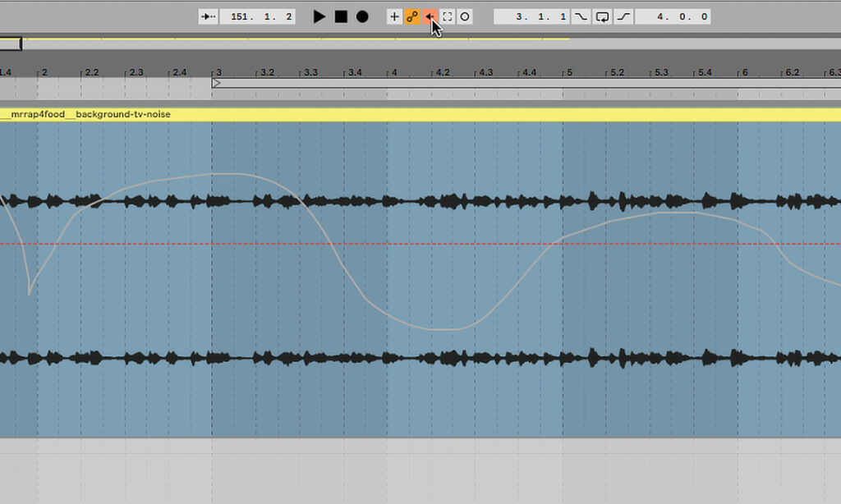Screen dimensions: 841x504
Task: Click the ruler at beat 3.3
Action: (311, 72)
